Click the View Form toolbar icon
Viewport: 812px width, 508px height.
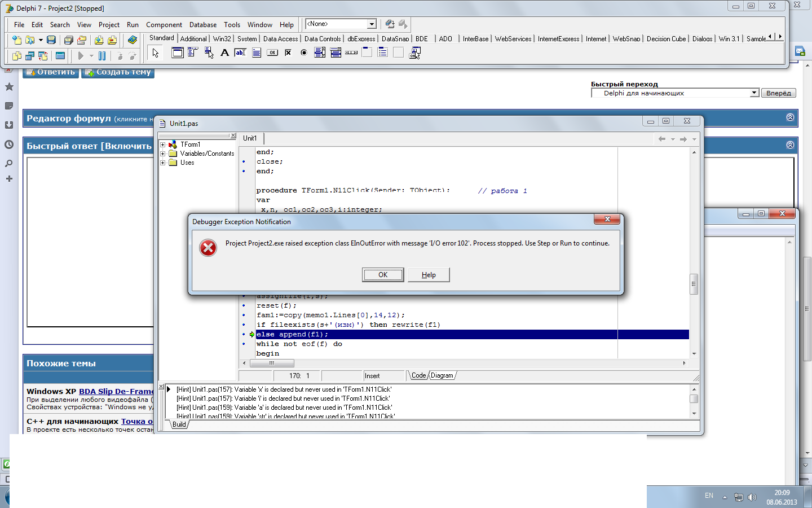(30, 56)
